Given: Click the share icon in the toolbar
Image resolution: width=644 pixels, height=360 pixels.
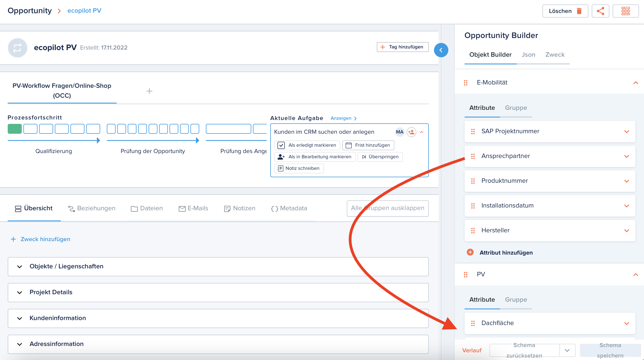Looking at the screenshot, I should (600, 11).
